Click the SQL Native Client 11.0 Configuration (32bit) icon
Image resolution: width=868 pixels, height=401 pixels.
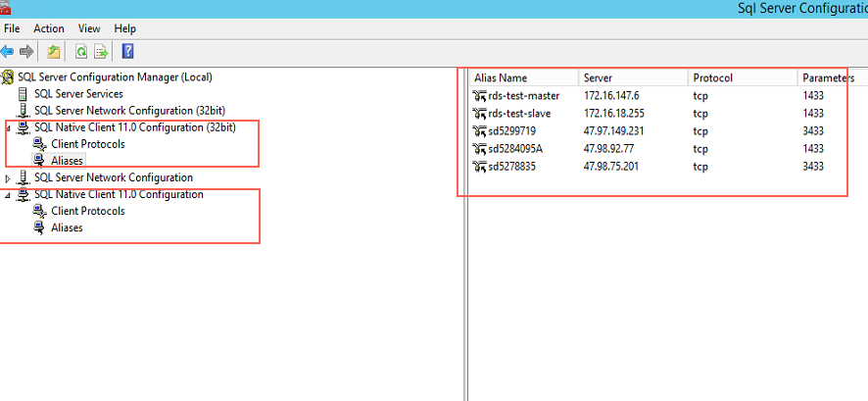tap(24, 127)
